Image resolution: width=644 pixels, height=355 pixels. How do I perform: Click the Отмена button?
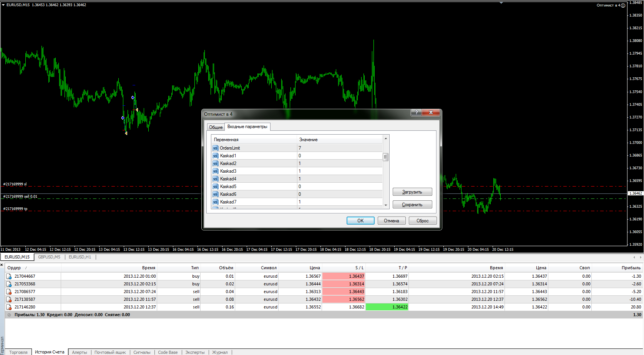[x=392, y=221]
